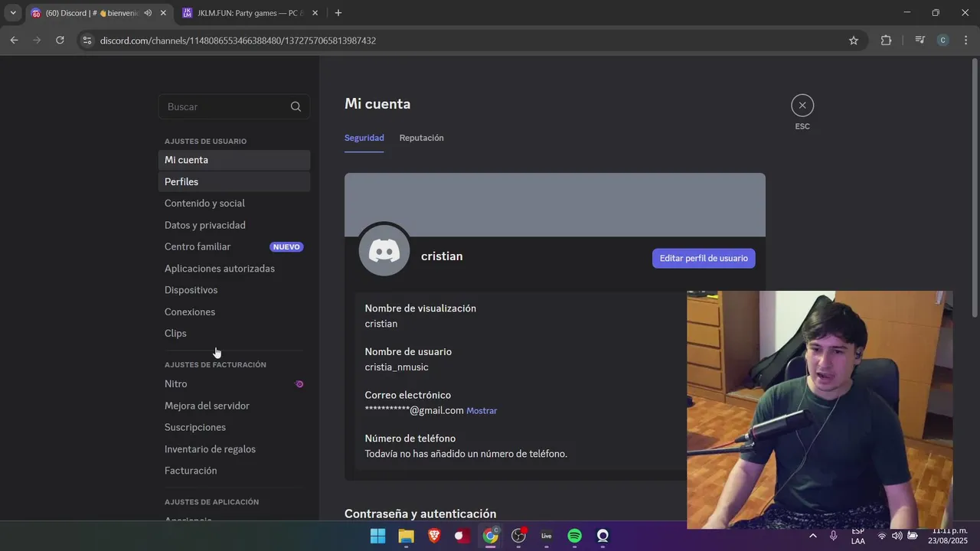Click the username text cristia_nmusic
This screenshot has width=980, height=551.
tap(397, 367)
